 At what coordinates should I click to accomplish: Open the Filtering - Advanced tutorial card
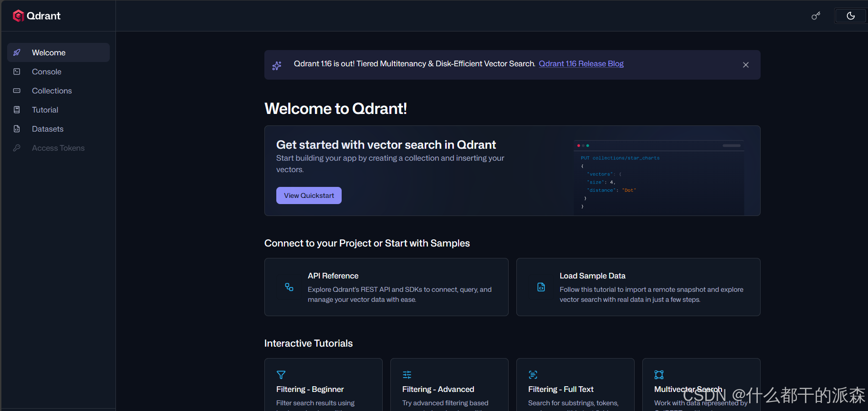click(450, 384)
